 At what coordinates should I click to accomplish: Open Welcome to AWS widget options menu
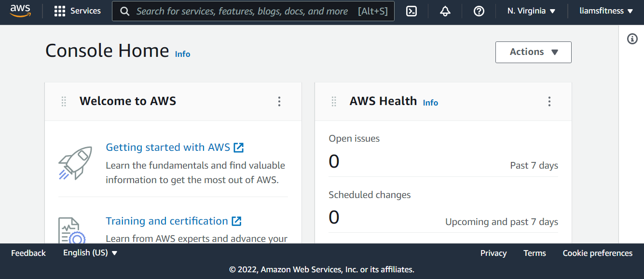point(279,101)
